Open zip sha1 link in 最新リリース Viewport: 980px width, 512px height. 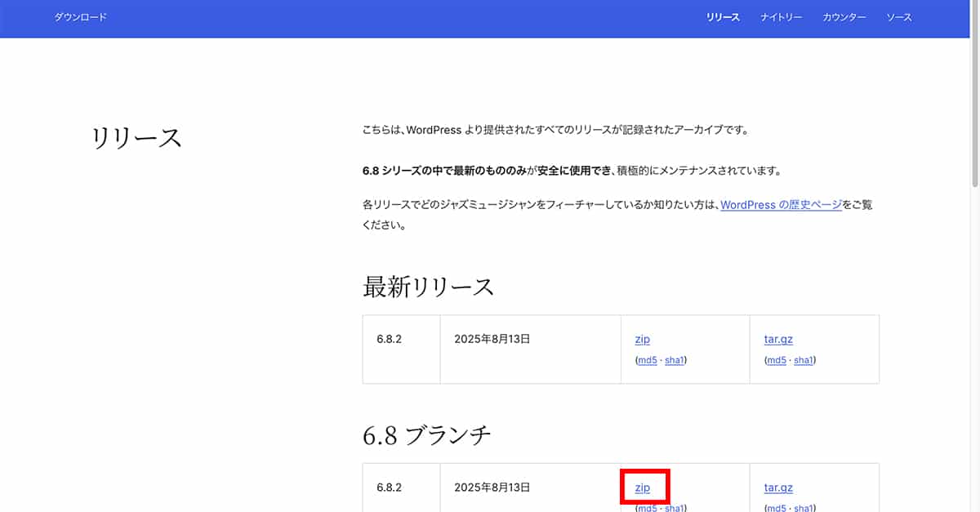point(675,360)
